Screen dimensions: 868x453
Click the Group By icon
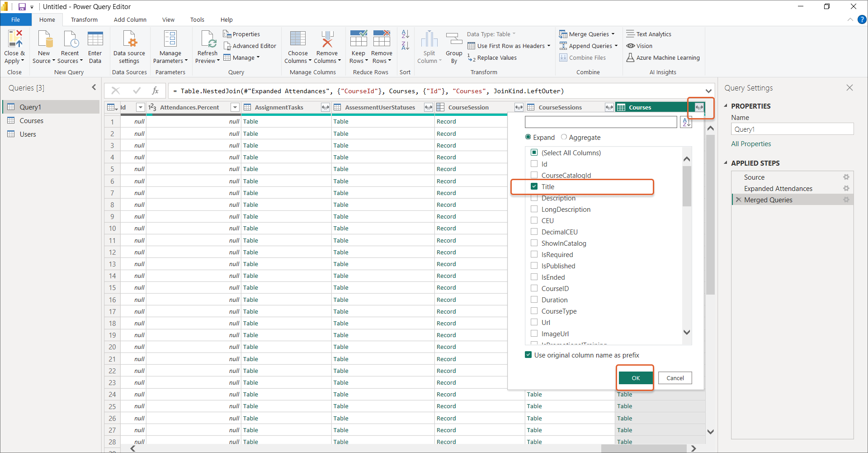[454, 40]
